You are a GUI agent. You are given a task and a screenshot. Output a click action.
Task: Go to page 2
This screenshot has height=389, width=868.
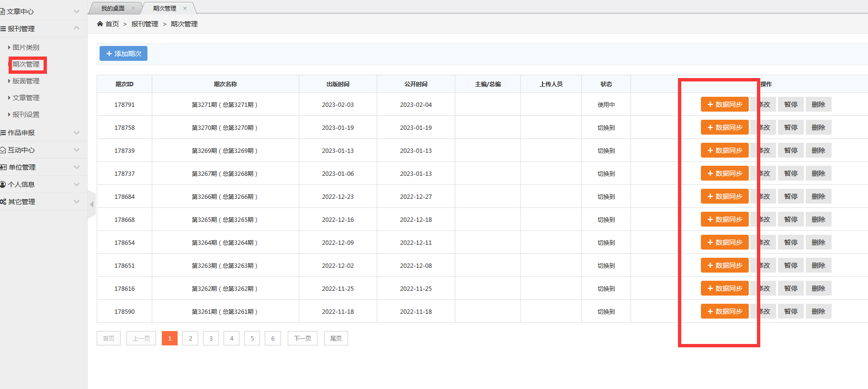click(190, 338)
